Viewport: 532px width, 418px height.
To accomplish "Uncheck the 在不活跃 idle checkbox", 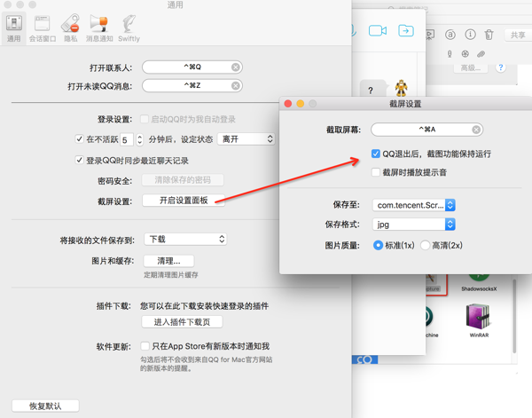I will pyautogui.click(x=79, y=138).
